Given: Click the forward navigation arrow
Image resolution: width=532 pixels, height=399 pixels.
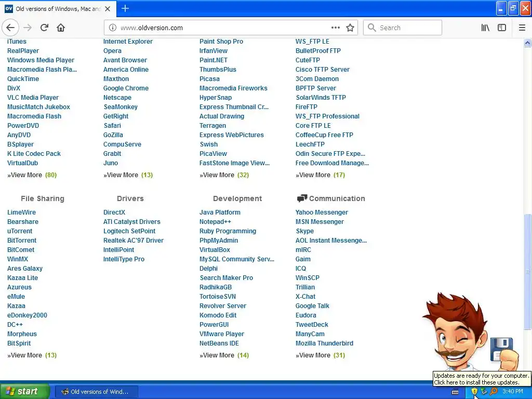Looking at the screenshot, I should 28,28.
